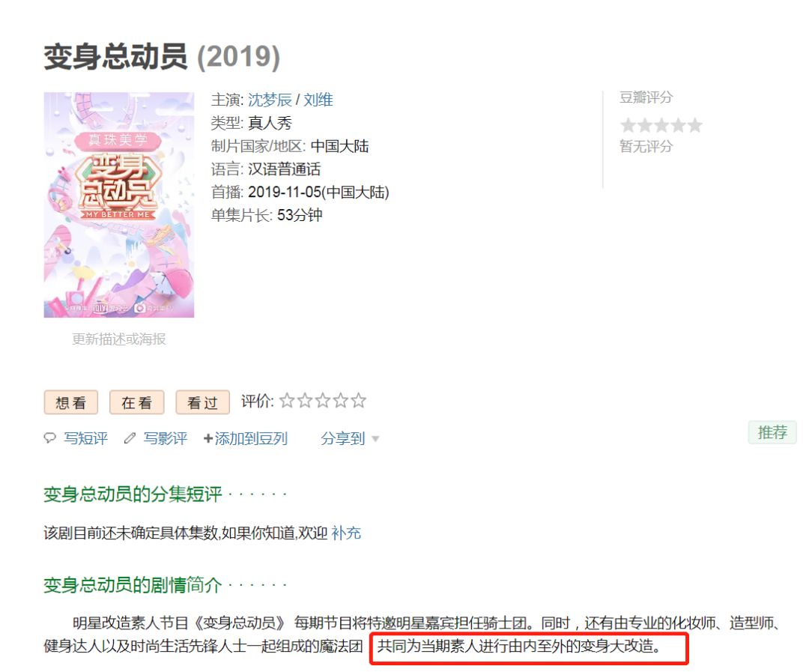Click 更新描述或海报 under the poster
This screenshot has width=809, height=672.
(x=119, y=339)
